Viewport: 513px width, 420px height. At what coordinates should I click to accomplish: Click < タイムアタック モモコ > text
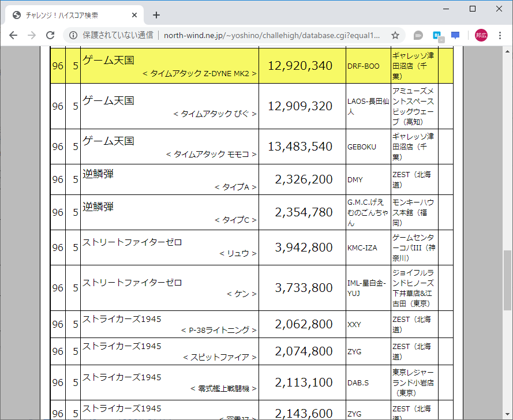211,154
